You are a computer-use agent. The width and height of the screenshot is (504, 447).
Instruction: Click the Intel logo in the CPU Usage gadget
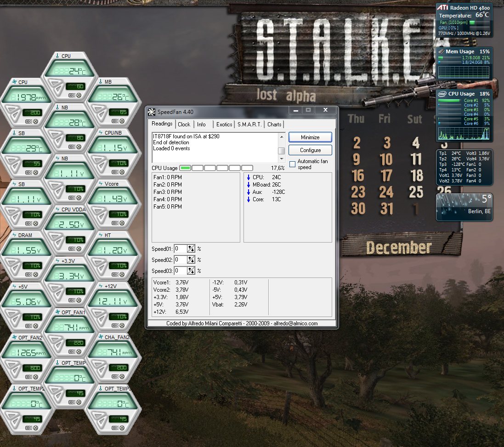click(x=442, y=94)
